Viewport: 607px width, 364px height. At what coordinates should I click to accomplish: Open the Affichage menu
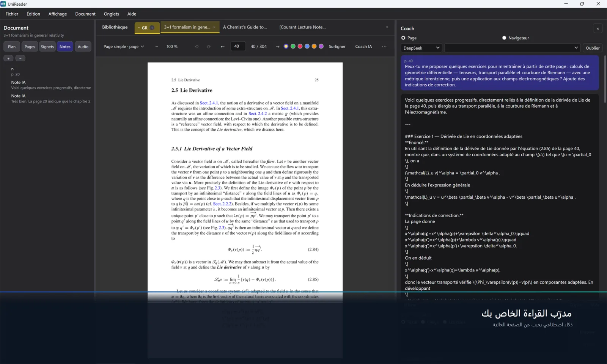58,14
